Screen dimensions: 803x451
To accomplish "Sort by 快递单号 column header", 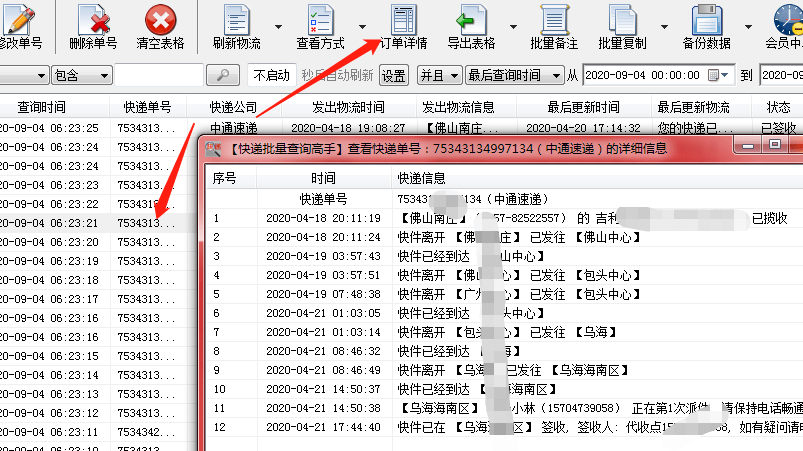I will pyautogui.click(x=147, y=107).
